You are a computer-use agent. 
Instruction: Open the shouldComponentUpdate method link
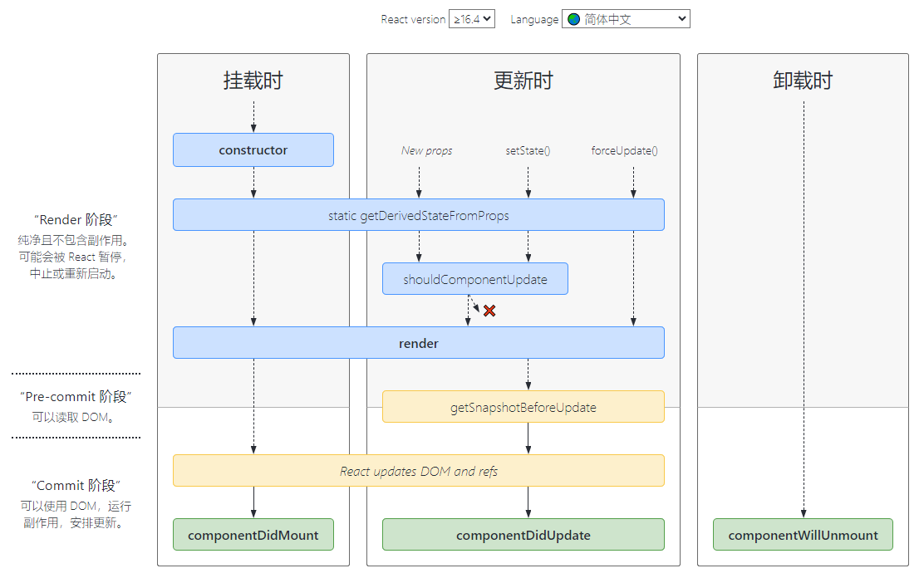(475, 279)
